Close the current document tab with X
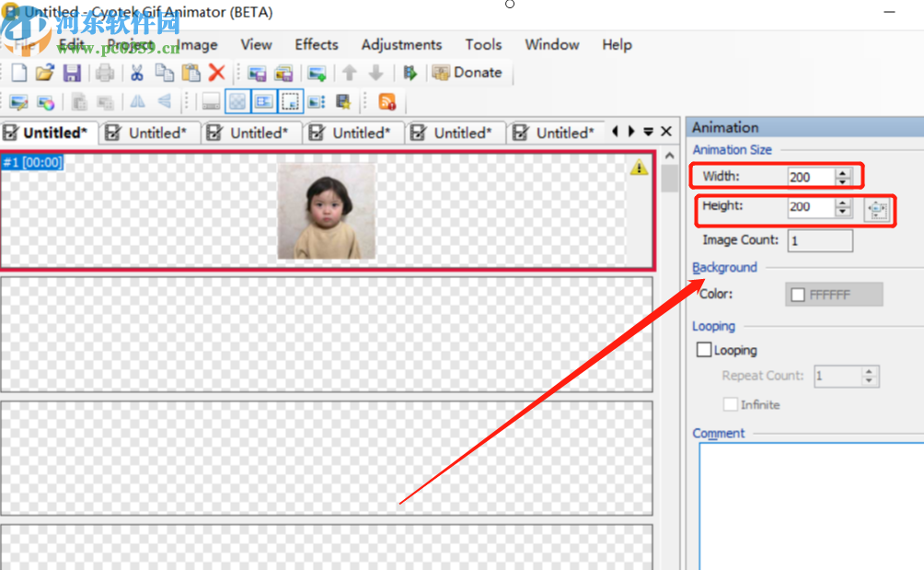 (x=666, y=132)
